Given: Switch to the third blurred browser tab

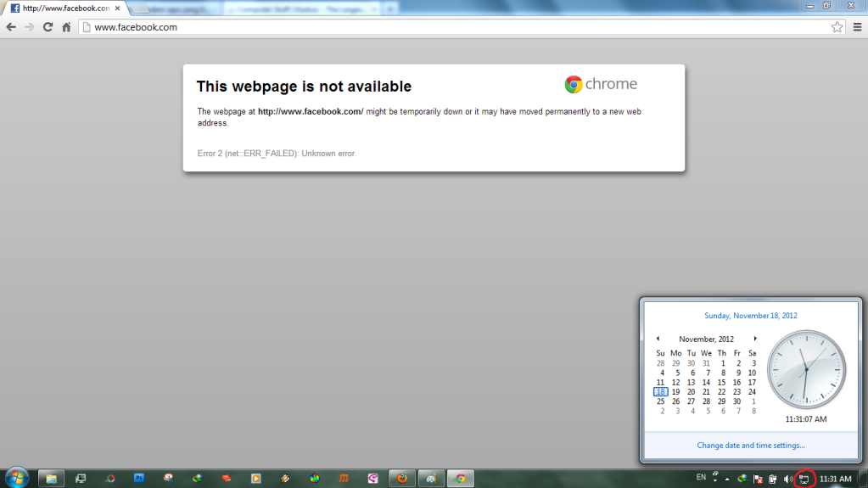Looking at the screenshot, I should 302,8.
